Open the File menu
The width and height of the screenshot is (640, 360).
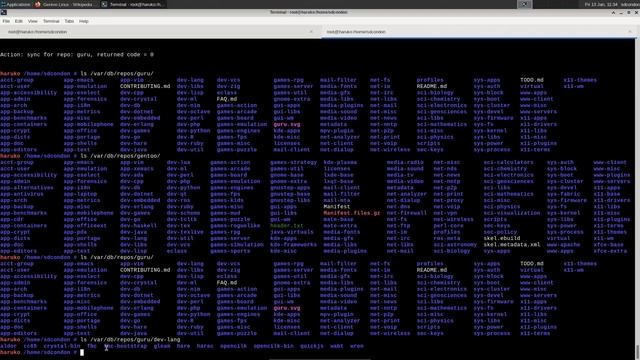click(6, 21)
